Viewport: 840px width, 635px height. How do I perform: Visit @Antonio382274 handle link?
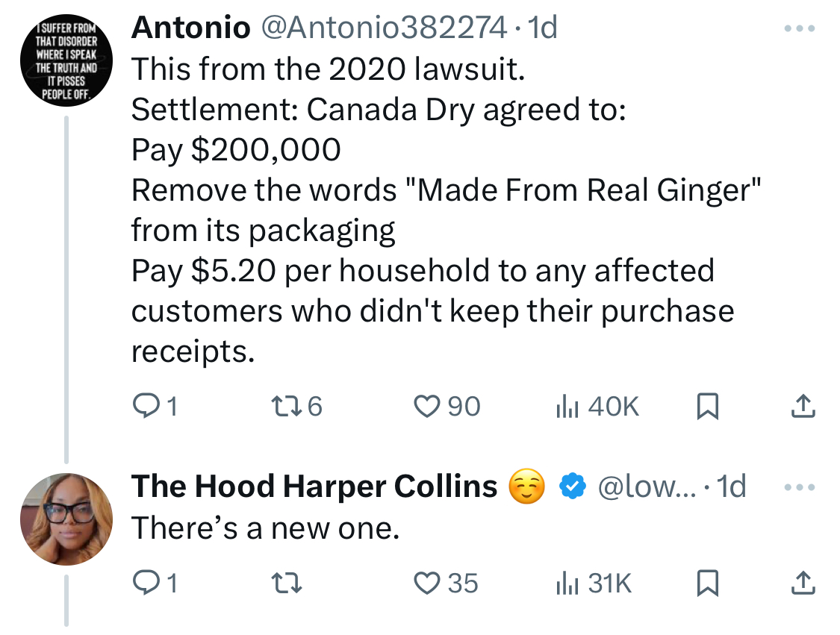click(x=384, y=28)
